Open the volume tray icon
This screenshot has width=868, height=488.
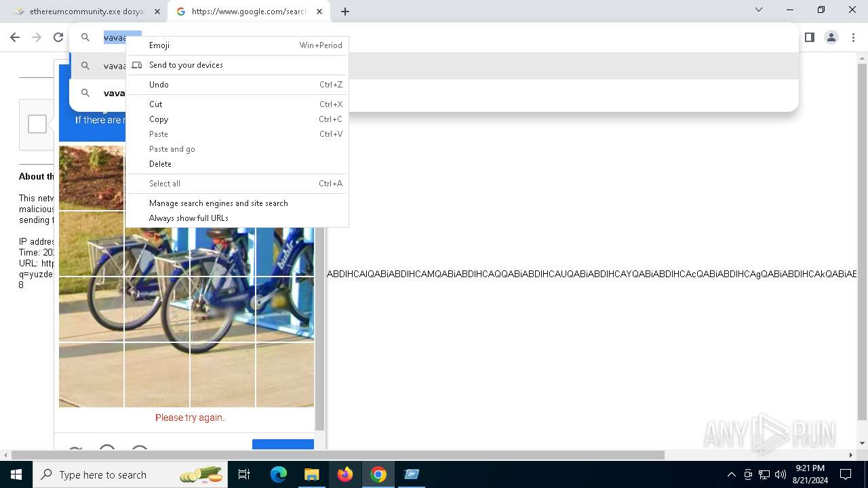[780, 474]
